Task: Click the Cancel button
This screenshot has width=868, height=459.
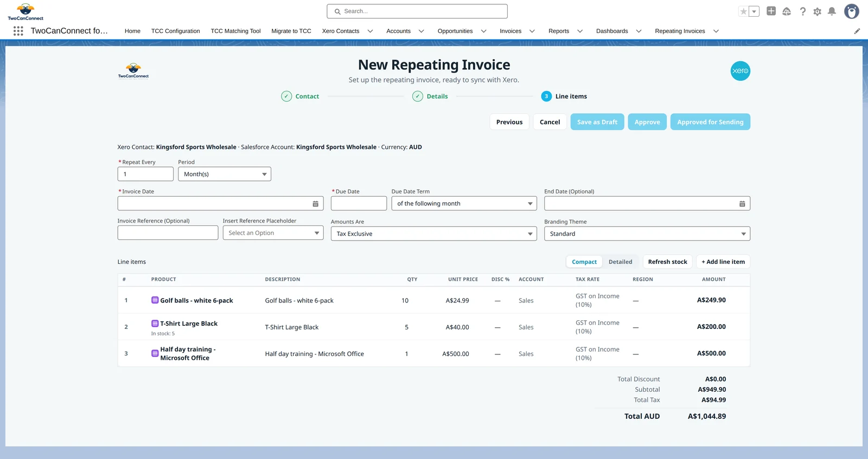Action: tap(550, 122)
